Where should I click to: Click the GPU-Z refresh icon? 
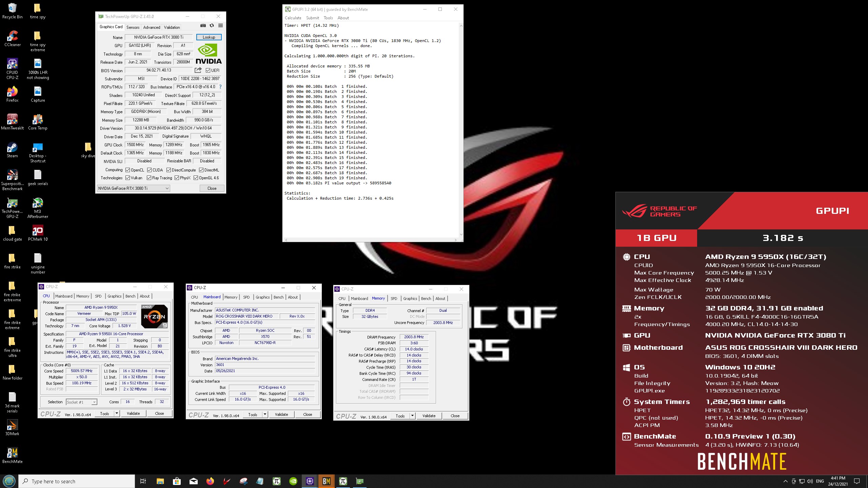click(212, 26)
